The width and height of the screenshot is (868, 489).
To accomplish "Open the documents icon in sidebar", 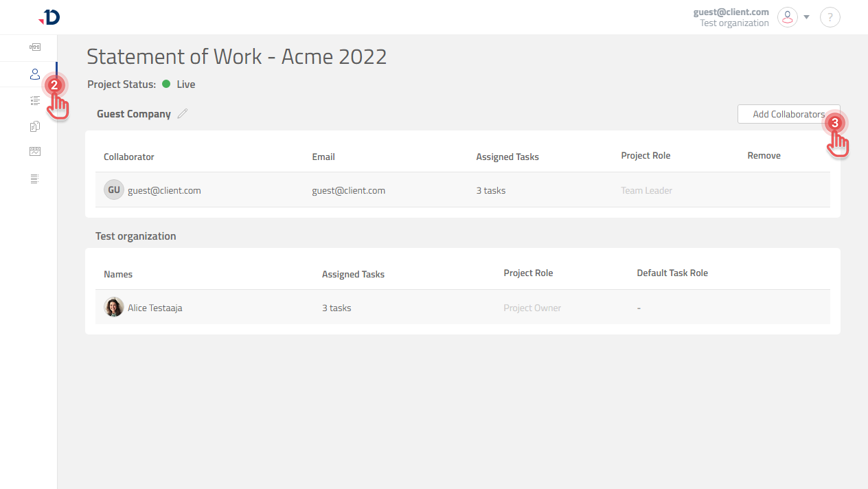I will point(35,126).
